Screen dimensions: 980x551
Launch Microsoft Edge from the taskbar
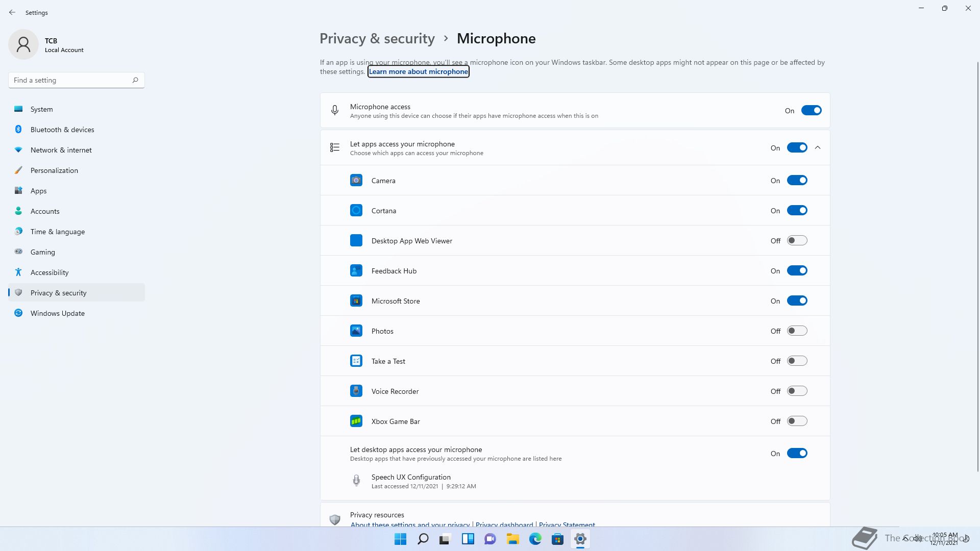pos(535,539)
